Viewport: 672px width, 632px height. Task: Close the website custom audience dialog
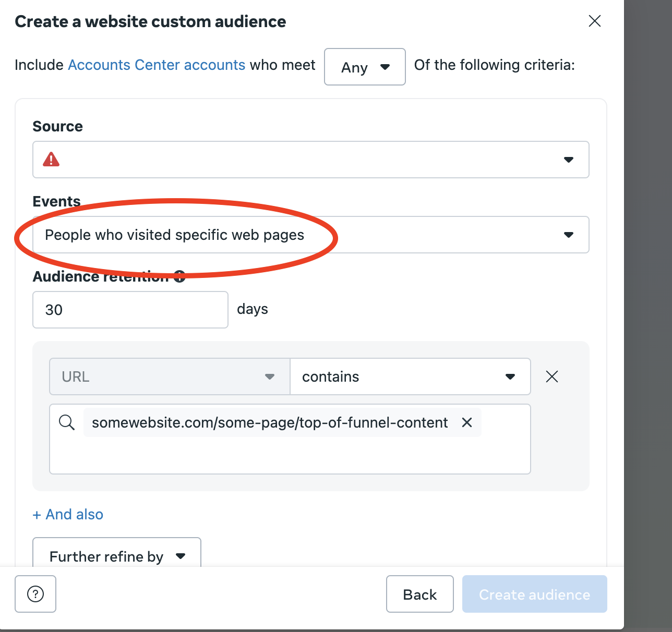tap(594, 21)
